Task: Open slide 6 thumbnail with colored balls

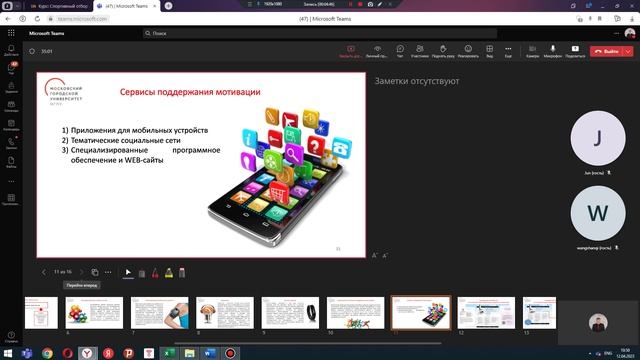Action: tap(94, 313)
